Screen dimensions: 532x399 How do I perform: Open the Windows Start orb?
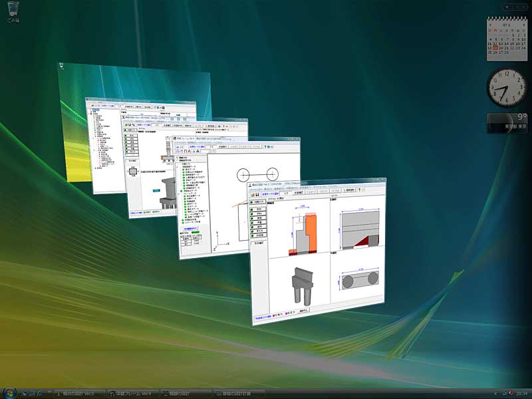tap(9, 393)
